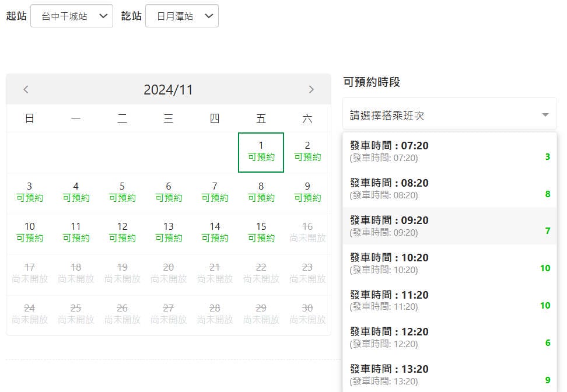567x392 pixels.
Task: Click disabled date 23 尚未開放
Action: pyautogui.click(x=307, y=274)
